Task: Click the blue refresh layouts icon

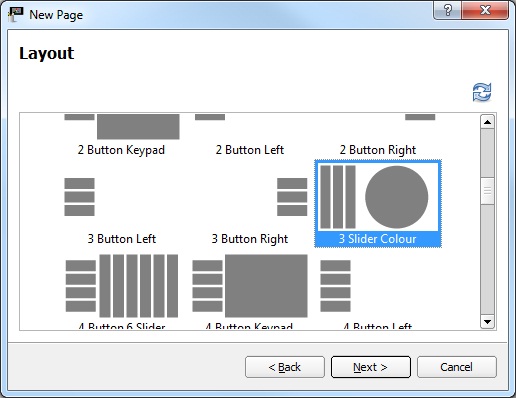Action: 482,92
